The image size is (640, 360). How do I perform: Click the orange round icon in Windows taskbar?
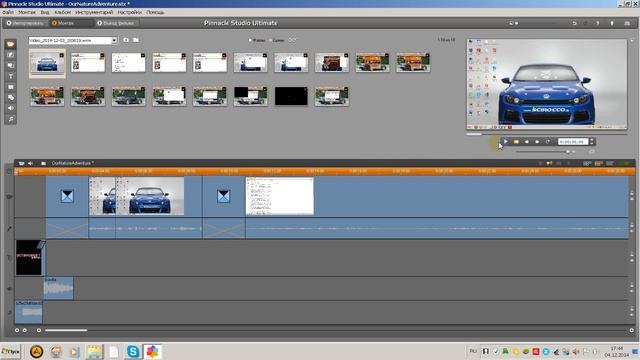pyautogui.click(x=36, y=351)
